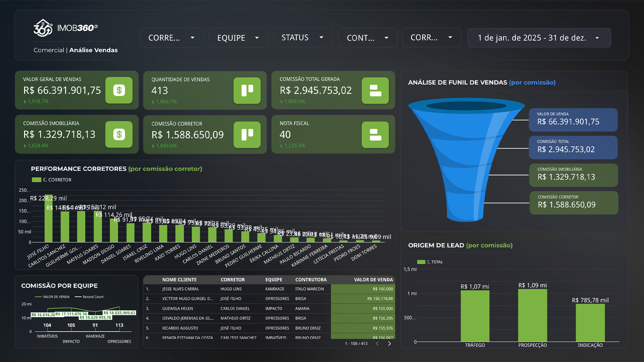
Task: Click the Nota Fiscal card icon
Action: point(375,135)
